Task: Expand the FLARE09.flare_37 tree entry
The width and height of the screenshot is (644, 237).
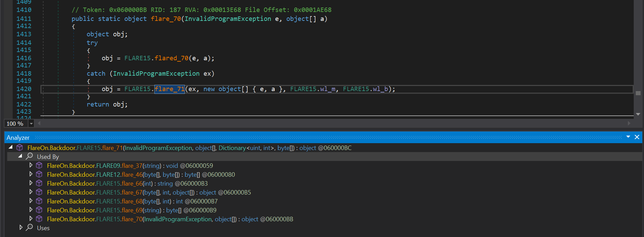Action: point(31,165)
